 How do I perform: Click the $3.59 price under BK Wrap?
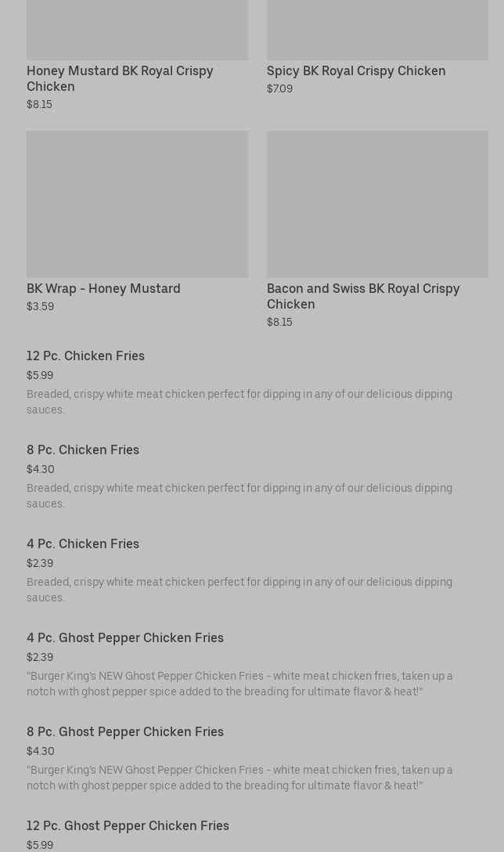[40, 306]
